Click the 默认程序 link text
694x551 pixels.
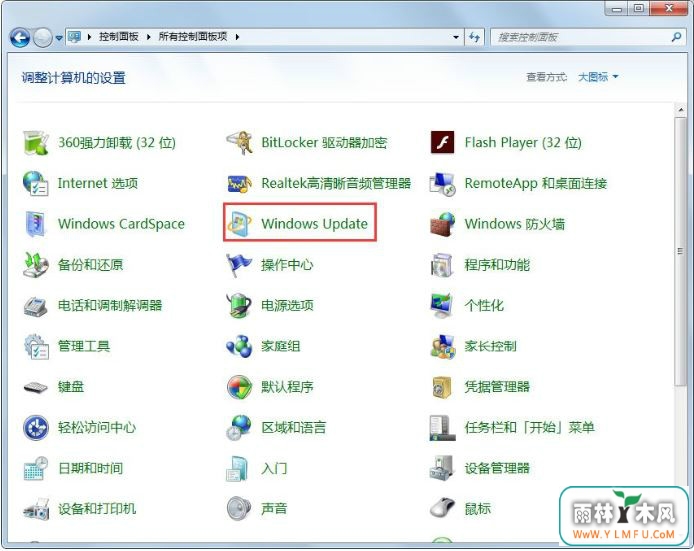click(287, 387)
